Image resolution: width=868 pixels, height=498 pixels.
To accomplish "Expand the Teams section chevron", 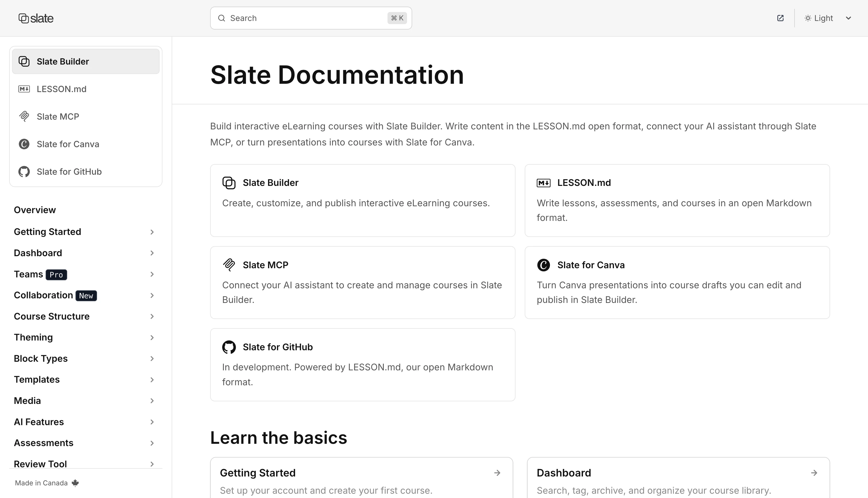I will tap(152, 274).
